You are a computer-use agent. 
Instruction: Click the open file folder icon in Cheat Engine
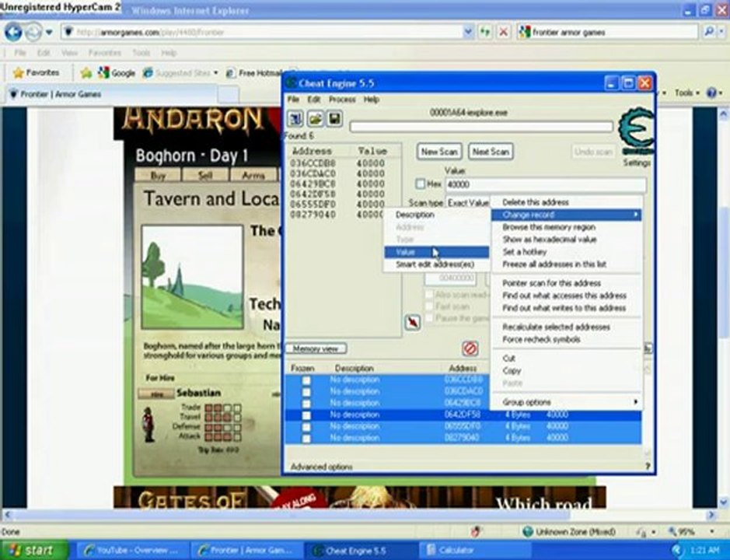[315, 119]
